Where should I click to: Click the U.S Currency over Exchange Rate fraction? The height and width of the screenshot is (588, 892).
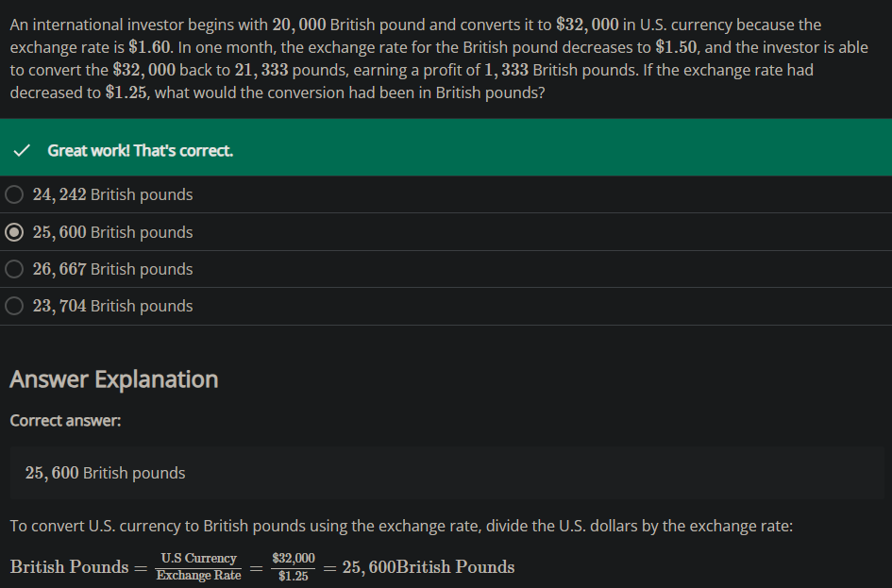(198, 567)
